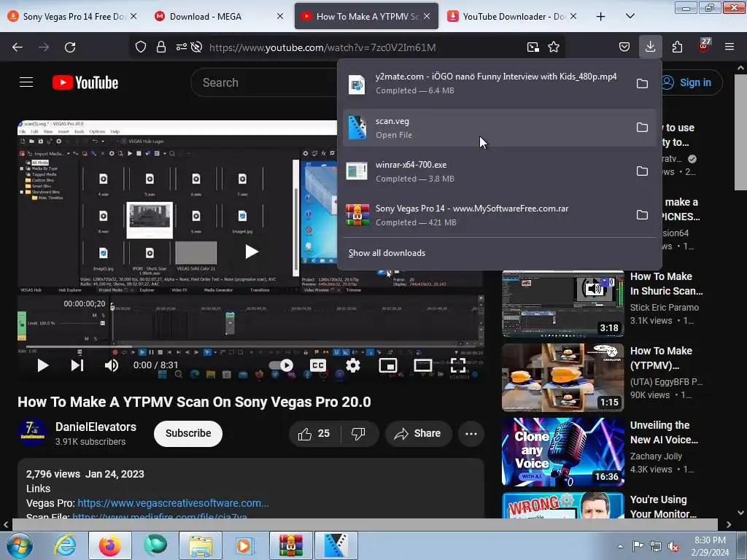747x560 pixels.
Task: Open Windows Explorer folder on taskbar
Action: pos(201,545)
